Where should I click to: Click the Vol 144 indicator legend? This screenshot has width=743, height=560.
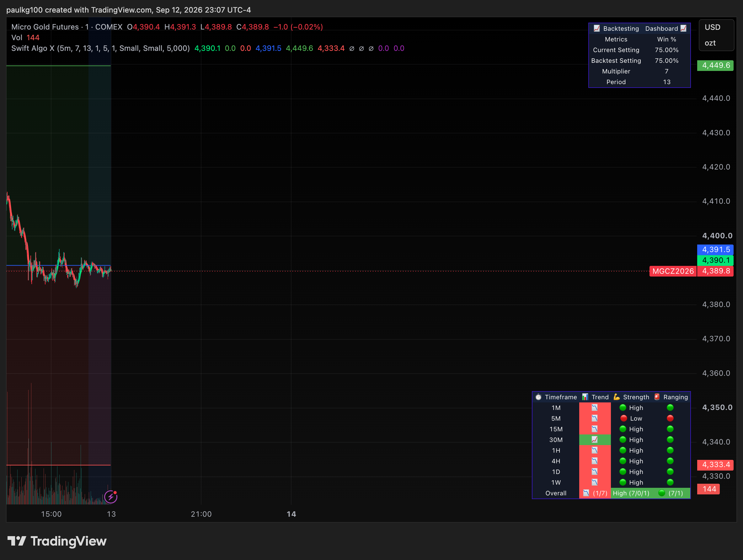25,38
